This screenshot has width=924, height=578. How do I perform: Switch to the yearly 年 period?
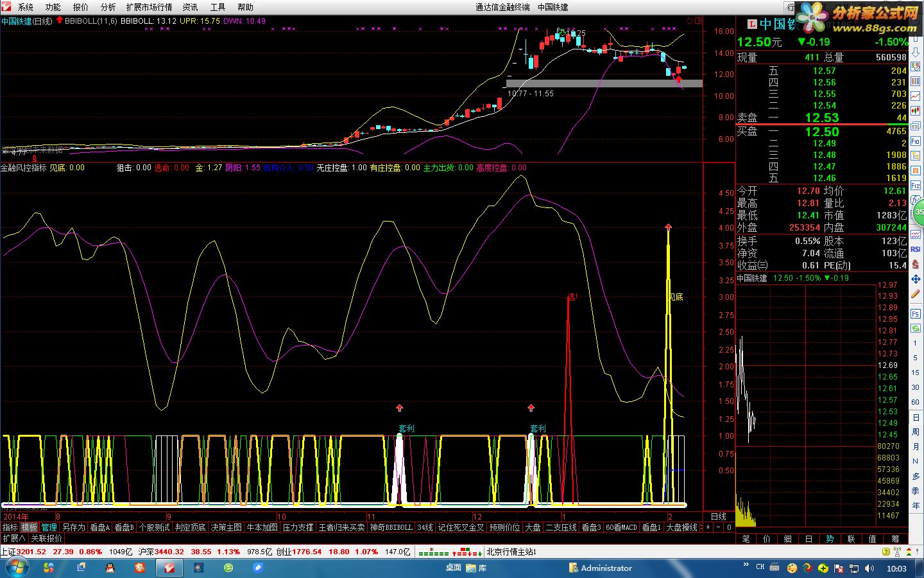pyautogui.click(x=916, y=505)
